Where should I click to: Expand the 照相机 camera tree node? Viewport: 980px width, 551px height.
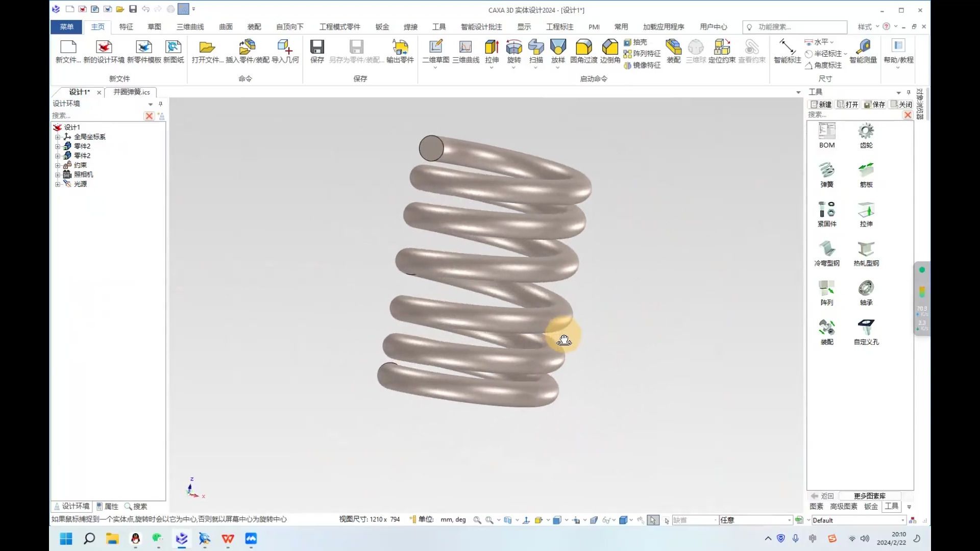click(58, 174)
